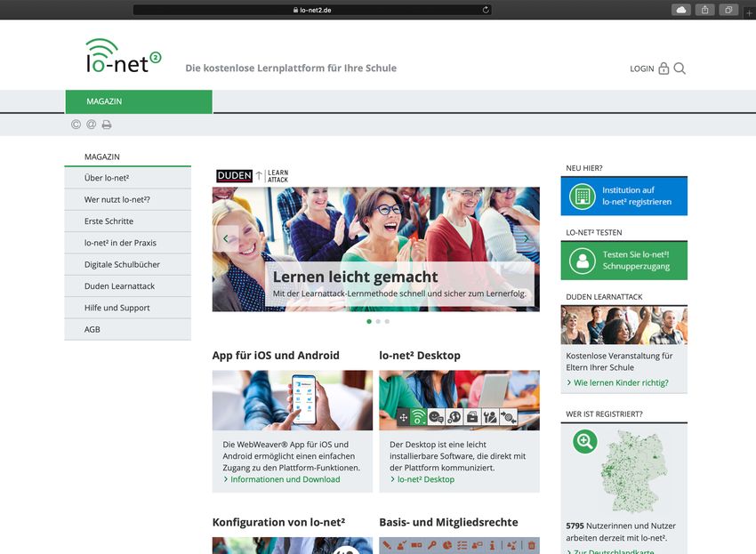Zoom the Germany map with magnifier icon
The height and width of the screenshot is (554, 756).
click(584, 440)
